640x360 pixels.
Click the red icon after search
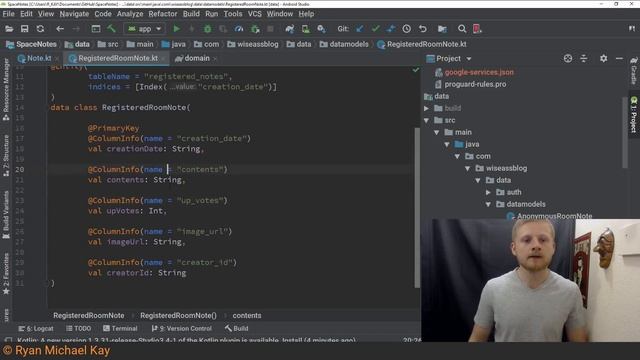(x=477, y=29)
